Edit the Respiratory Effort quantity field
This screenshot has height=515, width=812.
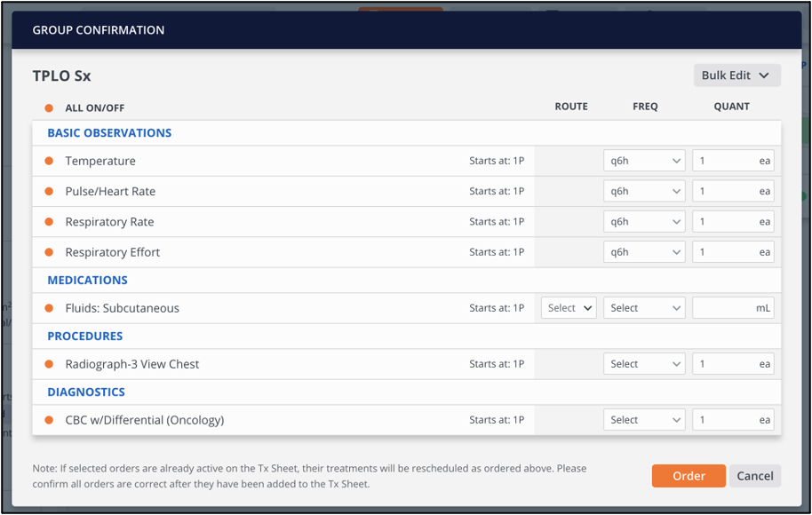tap(733, 252)
